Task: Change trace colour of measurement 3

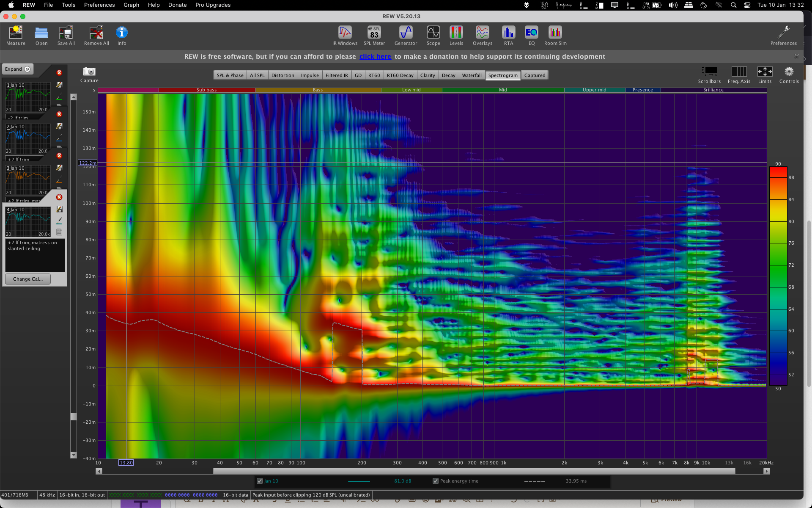Action: point(59,179)
